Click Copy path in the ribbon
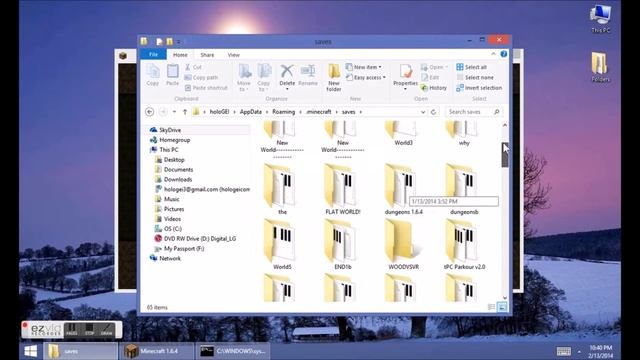The width and height of the screenshot is (640, 360). [201, 77]
